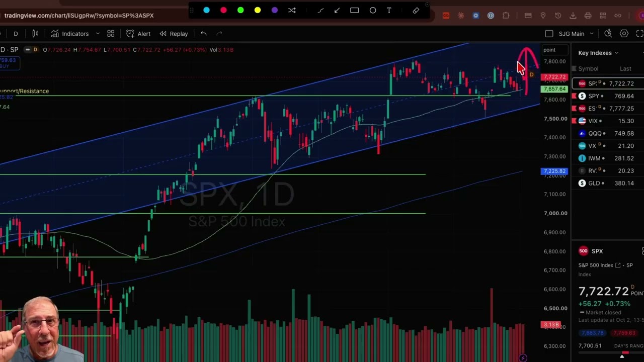Create a new Alert
The width and height of the screenshot is (644, 362).
(138, 34)
